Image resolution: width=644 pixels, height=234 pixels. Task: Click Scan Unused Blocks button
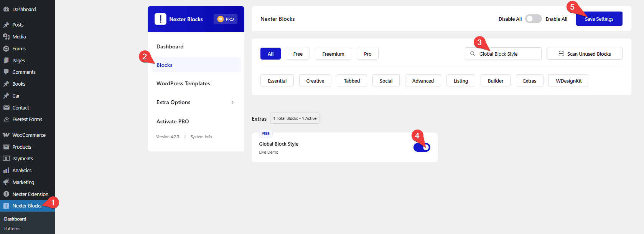click(584, 54)
